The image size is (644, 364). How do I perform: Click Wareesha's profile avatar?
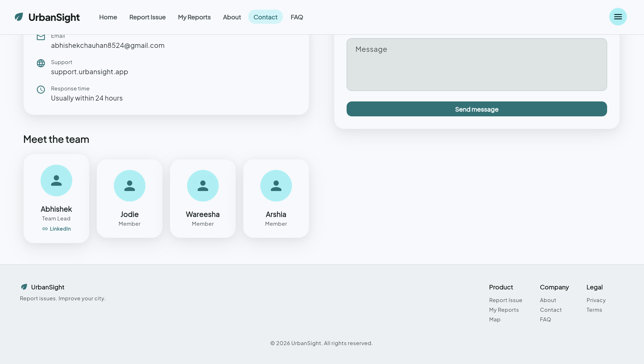(203, 186)
